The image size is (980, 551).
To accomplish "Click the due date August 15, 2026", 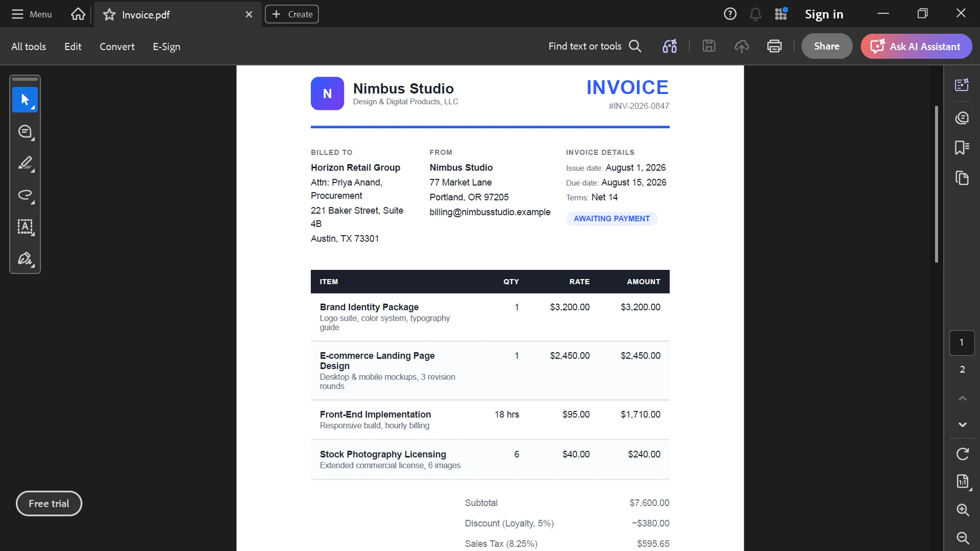I will tap(634, 182).
